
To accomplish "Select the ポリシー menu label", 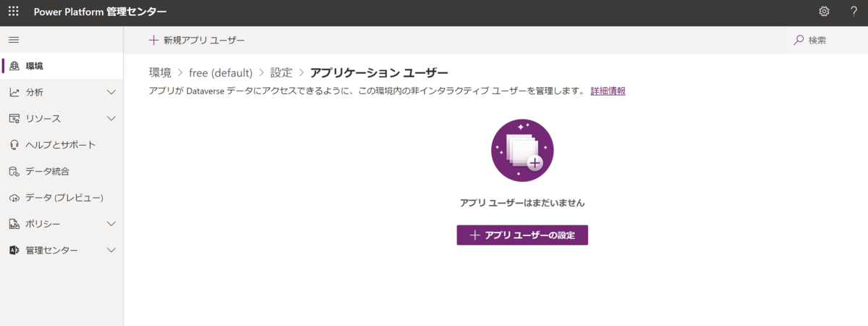I will point(43,224).
